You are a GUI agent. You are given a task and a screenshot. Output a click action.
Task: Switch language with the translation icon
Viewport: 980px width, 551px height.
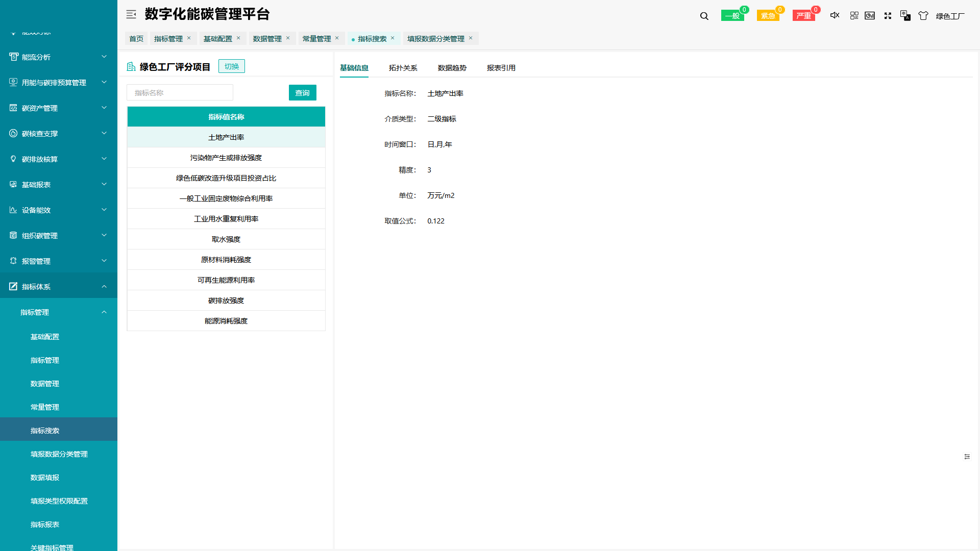[x=905, y=16]
